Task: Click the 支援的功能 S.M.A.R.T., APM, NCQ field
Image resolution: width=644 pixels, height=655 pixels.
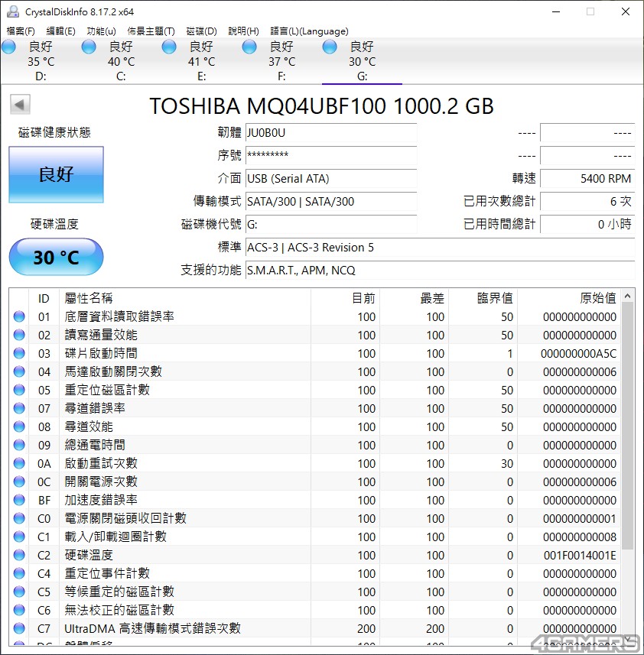Action: [x=440, y=271]
